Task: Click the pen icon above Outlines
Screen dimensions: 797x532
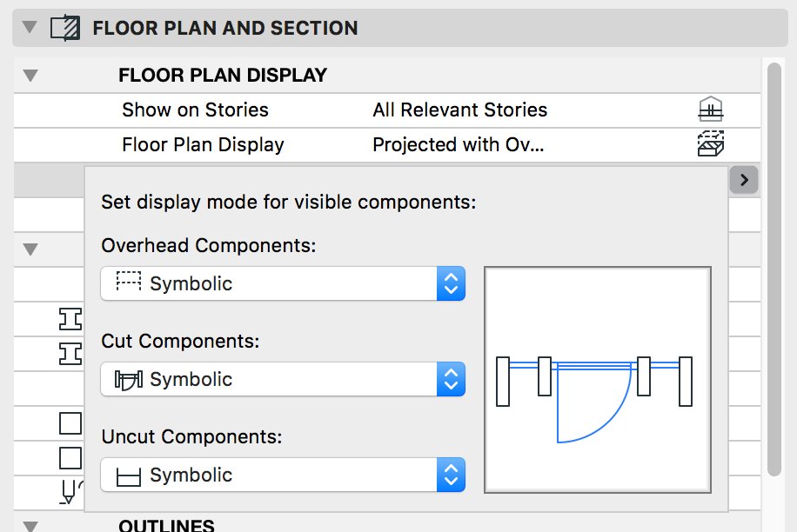Action: 71,492
